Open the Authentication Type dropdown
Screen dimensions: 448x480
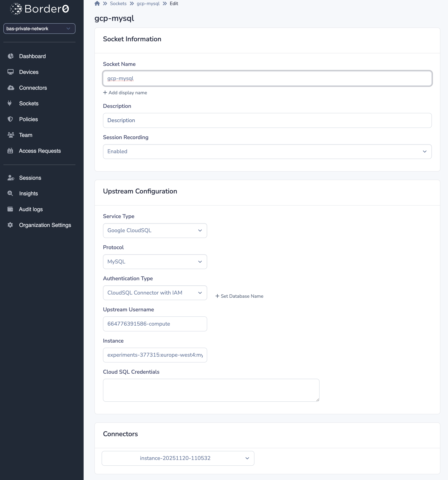coord(155,293)
